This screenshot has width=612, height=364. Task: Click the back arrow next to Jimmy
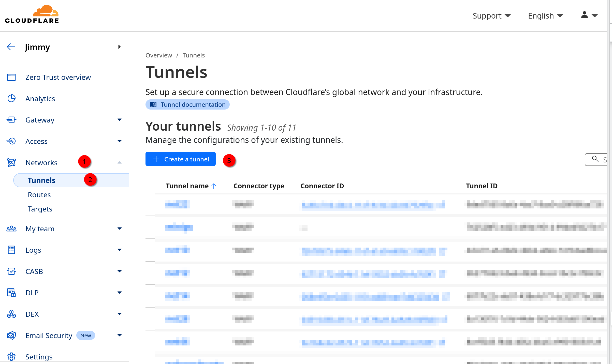pyautogui.click(x=11, y=47)
